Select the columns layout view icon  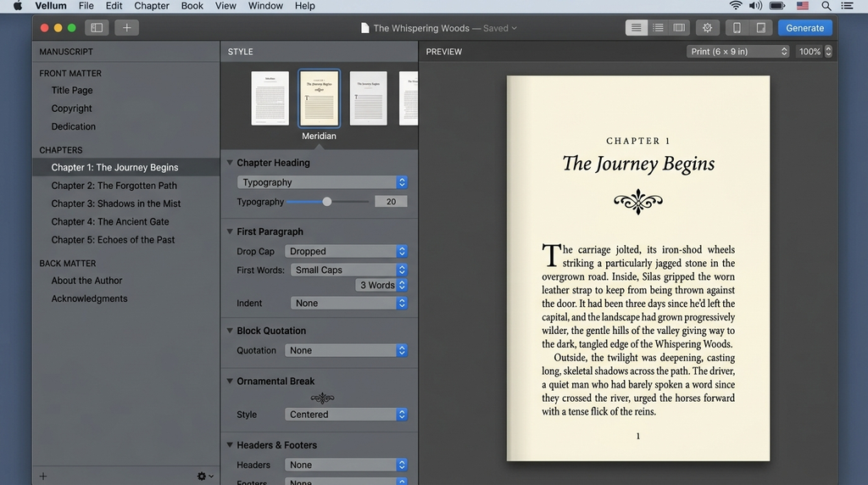click(679, 28)
